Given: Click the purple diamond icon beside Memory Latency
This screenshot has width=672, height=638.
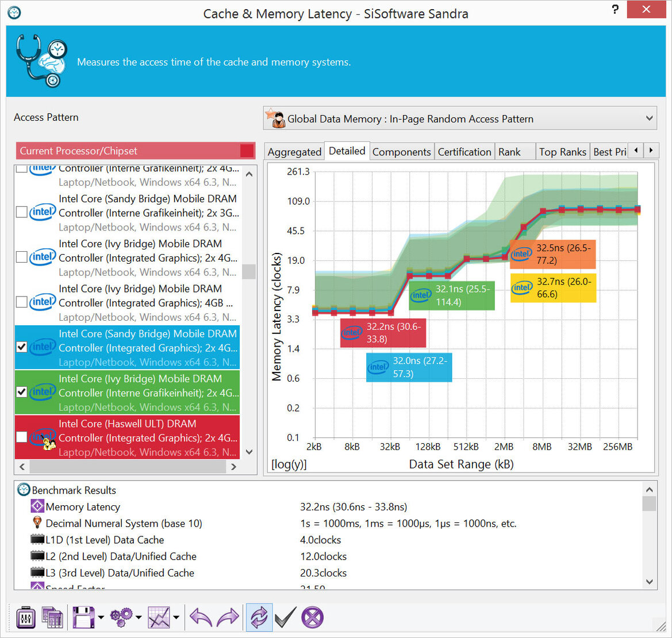Looking at the screenshot, I should coord(37,506).
